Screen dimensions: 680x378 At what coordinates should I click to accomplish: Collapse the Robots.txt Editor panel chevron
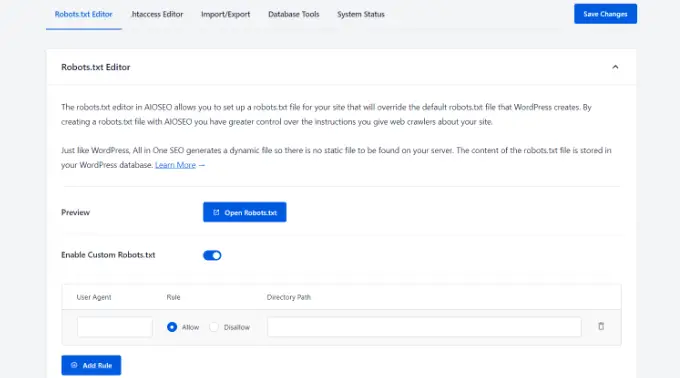615,67
